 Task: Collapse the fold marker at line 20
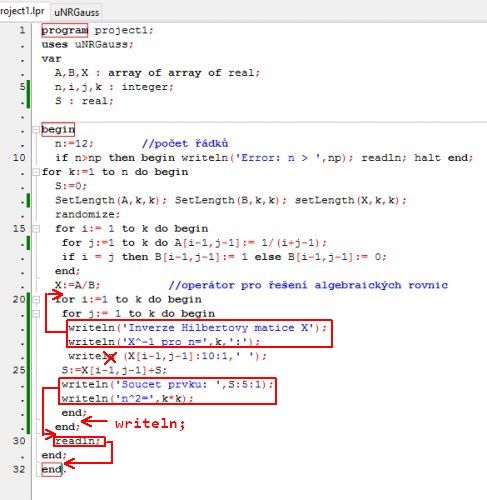(36, 299)
